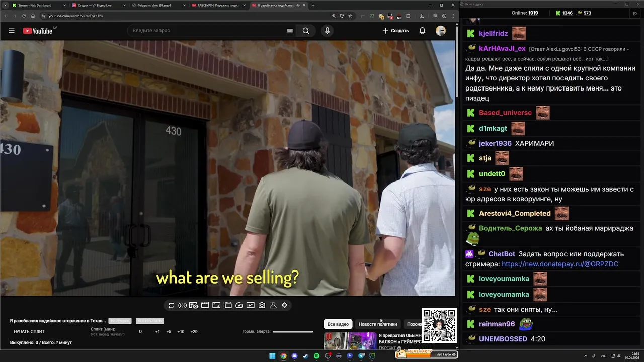Open the YouTube notifications bell

(x=422, y=31)
